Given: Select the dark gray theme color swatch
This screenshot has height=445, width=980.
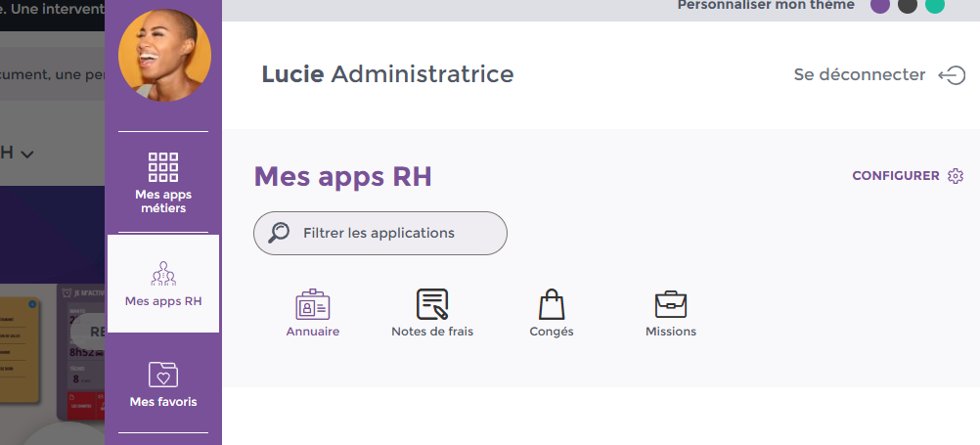Looking at the screenshot, I should coord(908,5).
